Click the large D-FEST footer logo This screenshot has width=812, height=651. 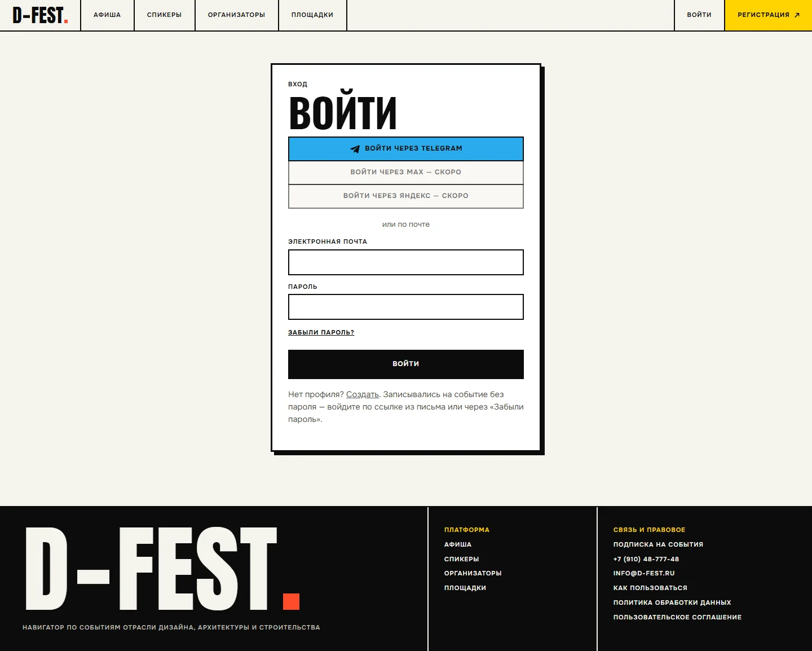click(162, 569)
